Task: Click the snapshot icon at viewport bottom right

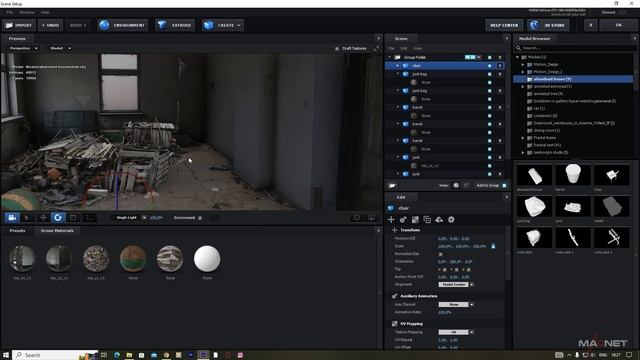Action: click(x=357, y=218)
